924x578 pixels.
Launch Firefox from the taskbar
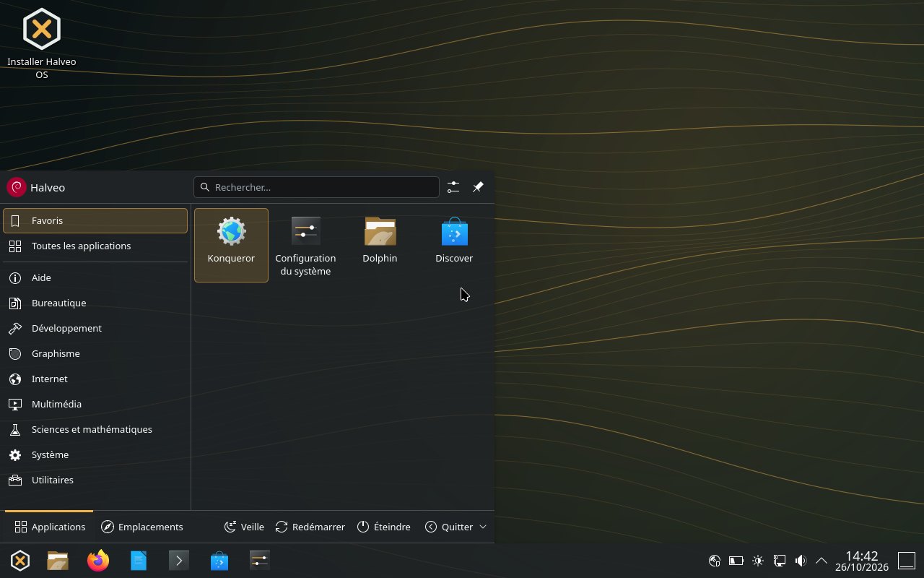pos(98,561)
